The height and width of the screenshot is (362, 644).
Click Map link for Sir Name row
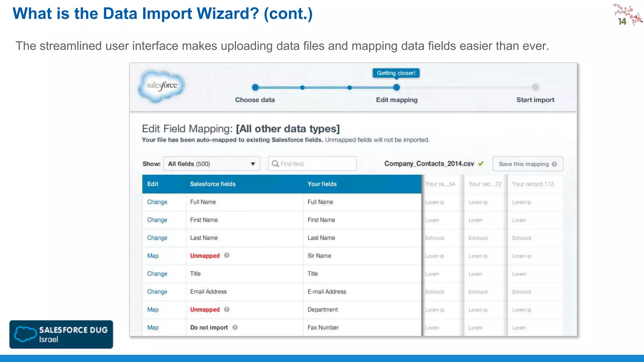[x=153, y=256]
